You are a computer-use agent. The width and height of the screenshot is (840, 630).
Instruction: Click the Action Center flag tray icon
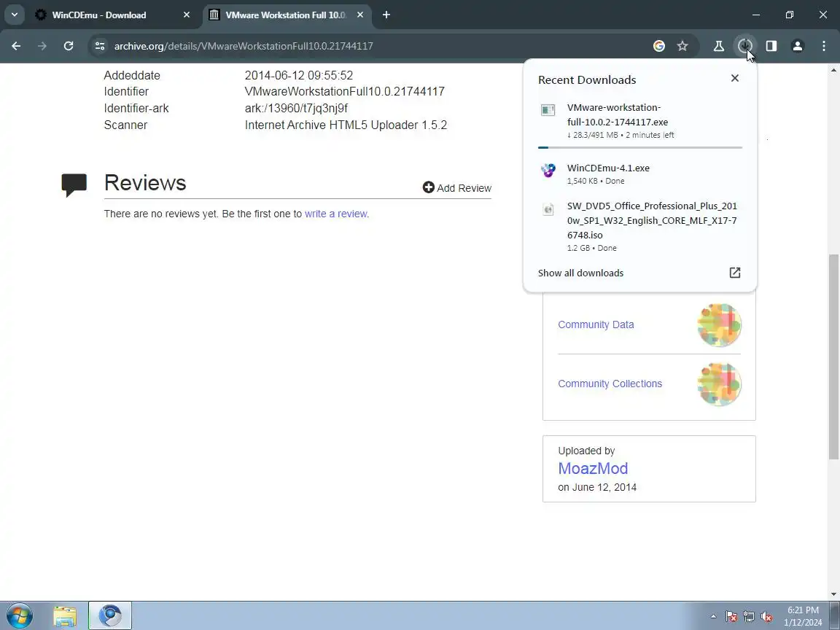coord(731,617)
